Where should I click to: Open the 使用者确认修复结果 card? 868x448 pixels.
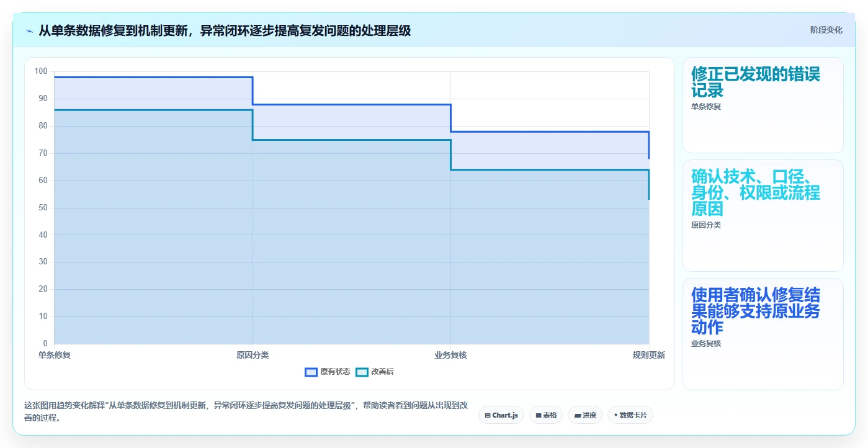[763, 334]
